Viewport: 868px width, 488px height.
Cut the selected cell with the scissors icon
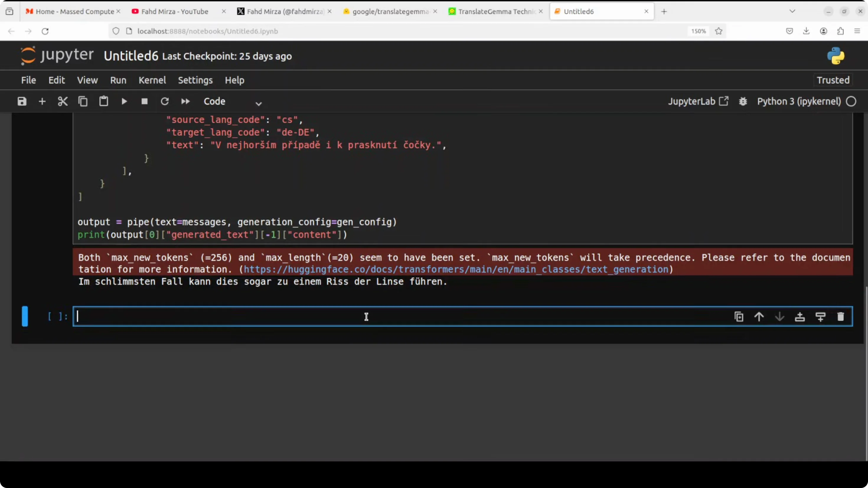(63, 101)
